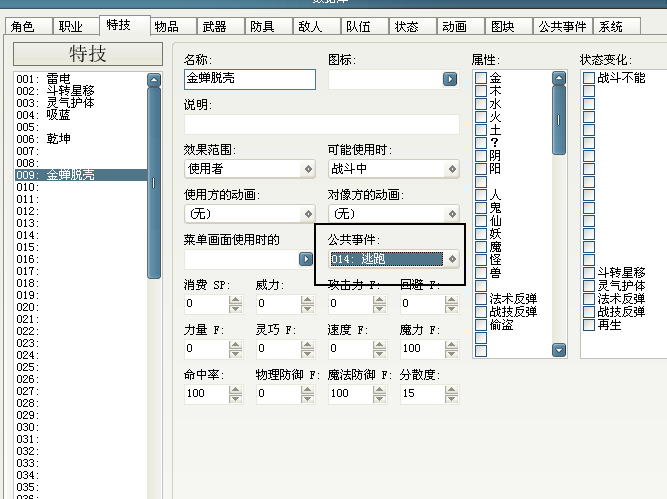The height and width of the screenshot is (499, 667).
Task: Open the 队伍 tab
Action: click(x=365, y=26)
